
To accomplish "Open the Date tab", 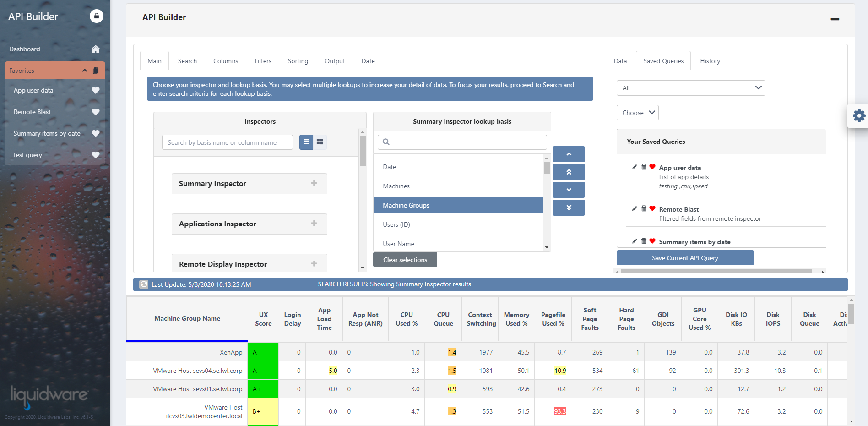I will coord(368,61).
